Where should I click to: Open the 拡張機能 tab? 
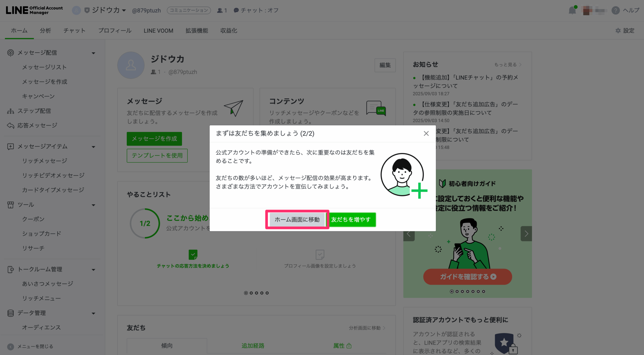pos(197,31)
